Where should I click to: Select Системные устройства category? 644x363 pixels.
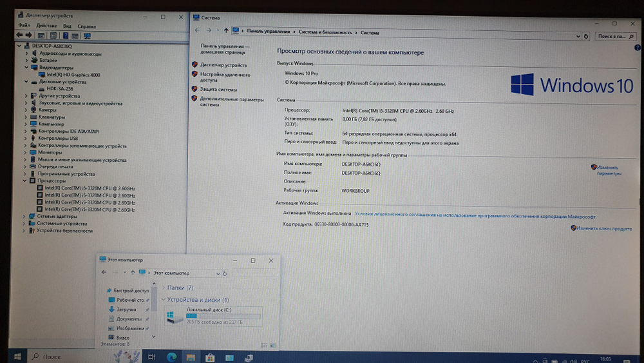click(x=62, y=224)
